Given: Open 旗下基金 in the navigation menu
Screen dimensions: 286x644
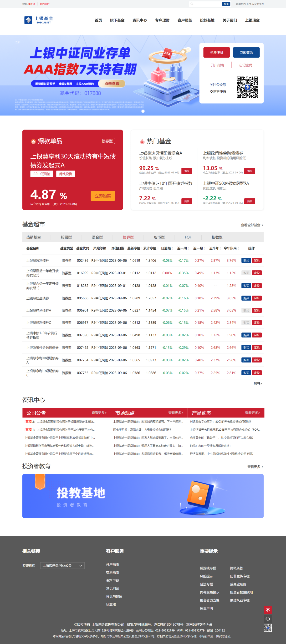Looking at the screenshot, I should (117, 20).
